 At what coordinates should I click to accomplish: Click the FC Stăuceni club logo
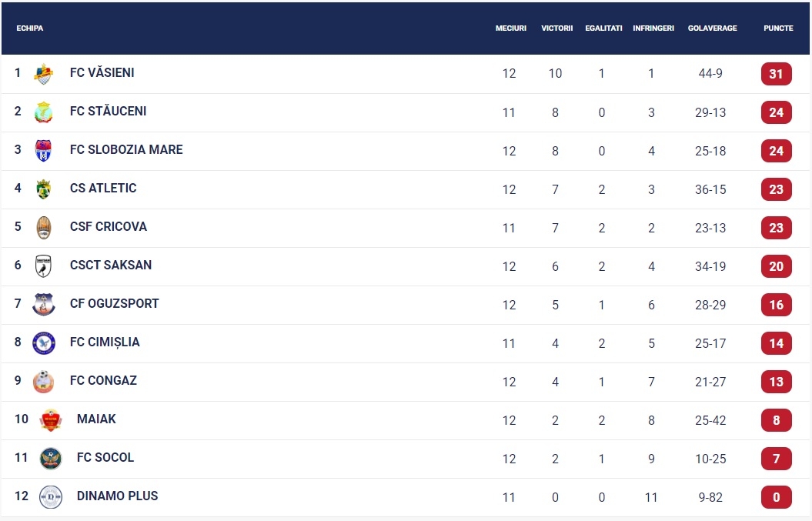[44, 112]
